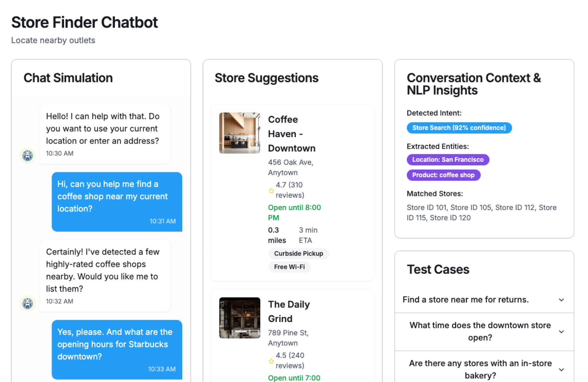
Task: Open The Daily Grind store photo
Action: 239,318
